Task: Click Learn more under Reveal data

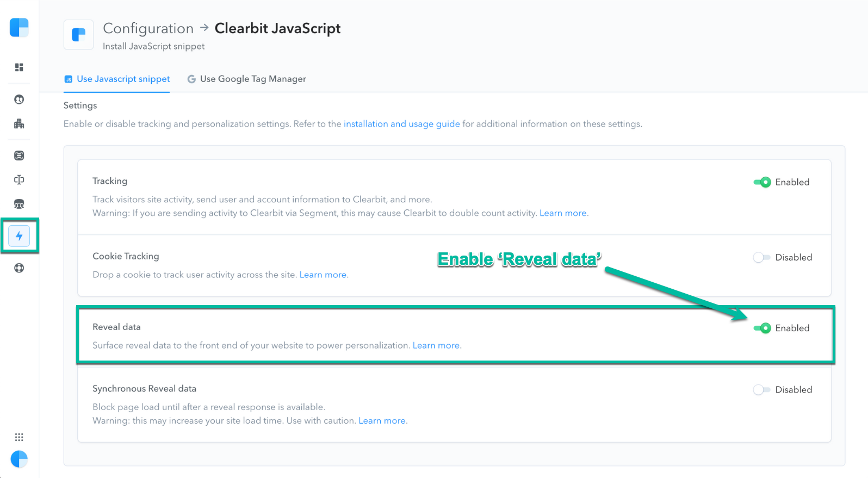Action: click(436, 345)
